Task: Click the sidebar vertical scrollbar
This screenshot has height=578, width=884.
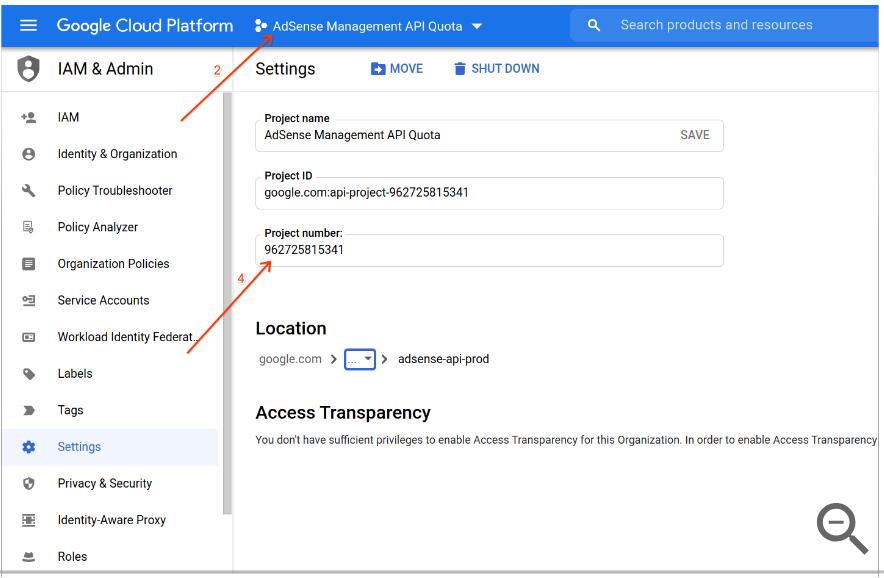Action: (227, 303)
